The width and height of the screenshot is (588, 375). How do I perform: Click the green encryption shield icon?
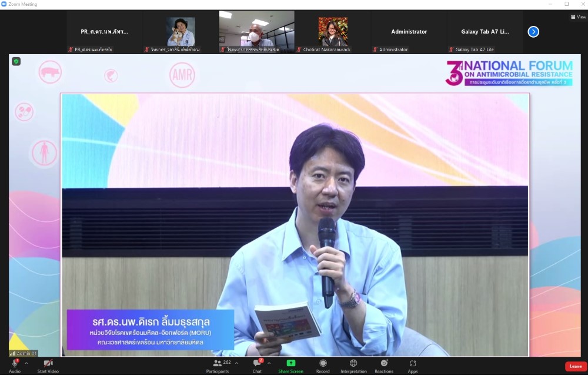[x=16, y=61]
